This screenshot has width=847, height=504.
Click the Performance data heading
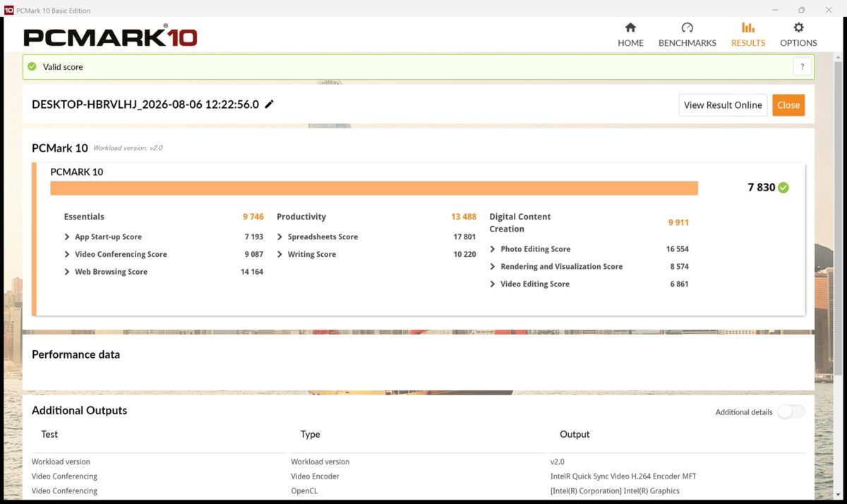76,354
